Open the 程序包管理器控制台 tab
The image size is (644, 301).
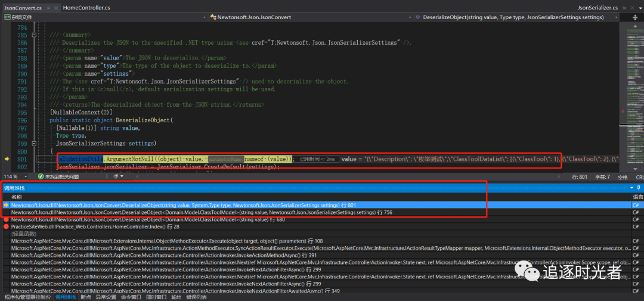[x=27, y=297]
